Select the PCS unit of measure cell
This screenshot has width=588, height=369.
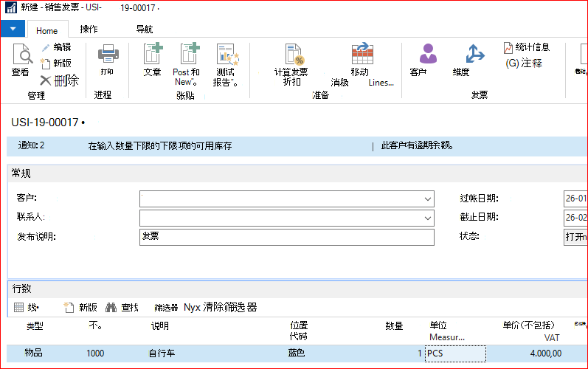pyautogui.click(x=455, y=354)
